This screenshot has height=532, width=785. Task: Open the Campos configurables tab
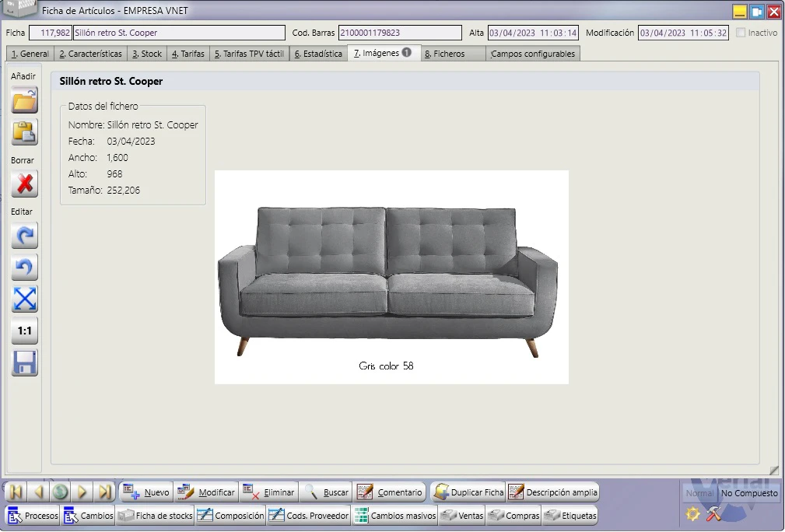(x=533, y=54)
